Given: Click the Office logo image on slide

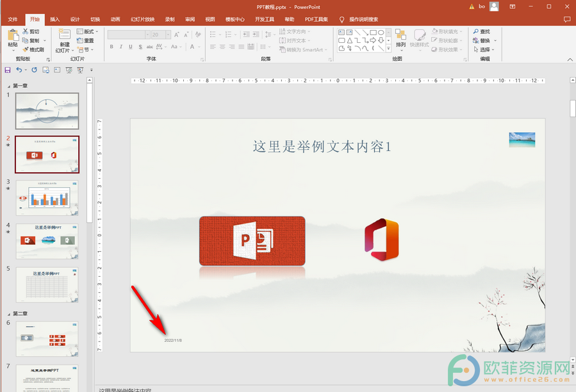Looking at the screenshot, I should (x=382, y=240).
